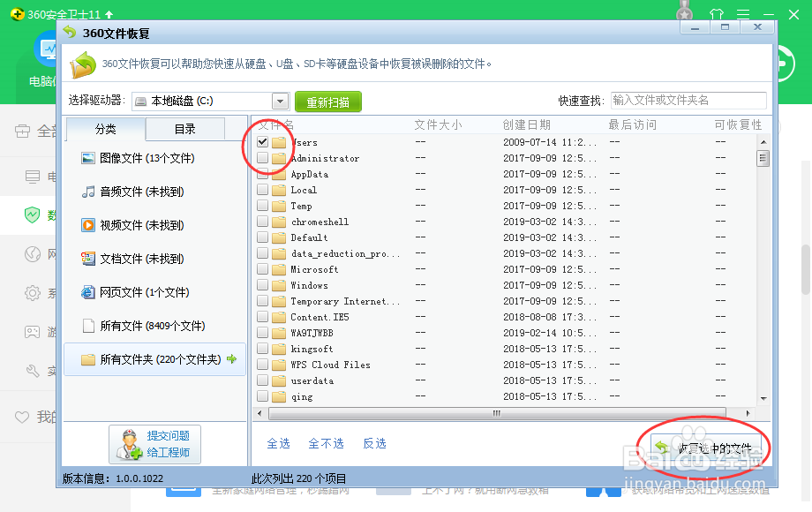
Task: Click the 重新扫描 rescan button
Action: pyautogui.click(x=328, y=102)
